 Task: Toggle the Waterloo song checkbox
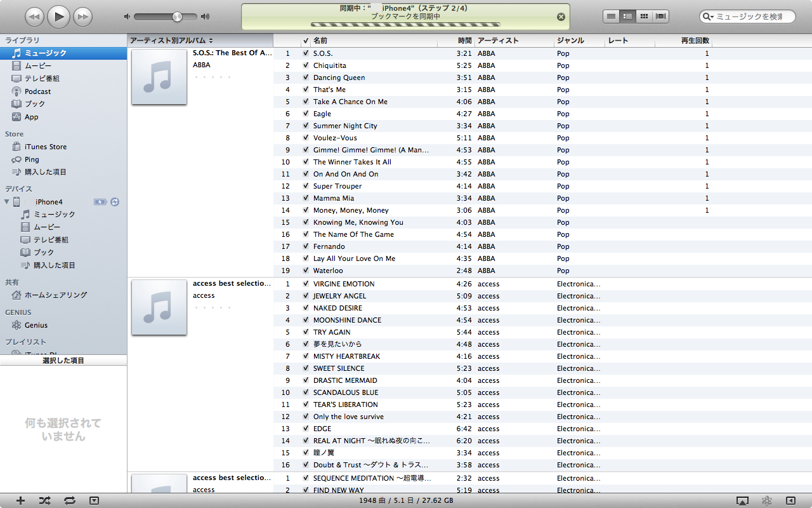click(306, 271)
